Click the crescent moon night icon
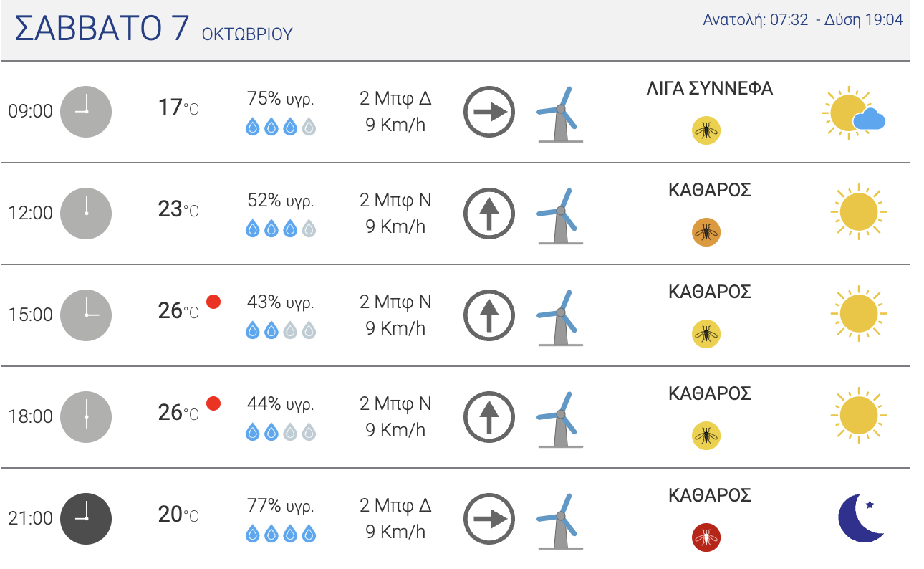The image size is (924, 569). point(862,518)
